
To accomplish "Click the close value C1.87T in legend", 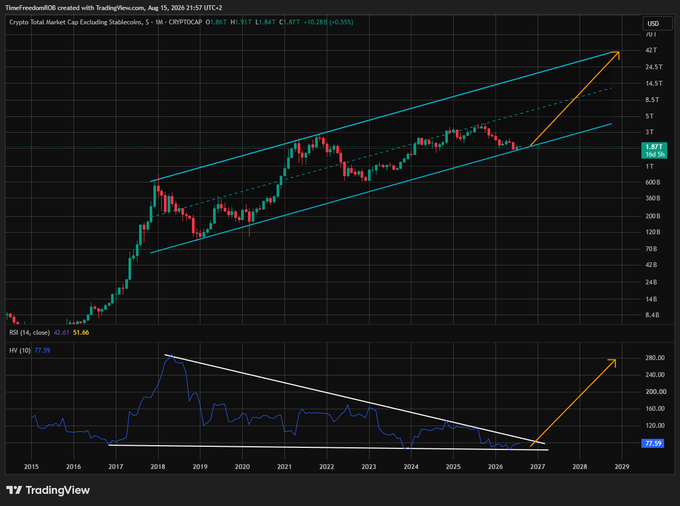I will pyautogui.click(x=290, y=22).
